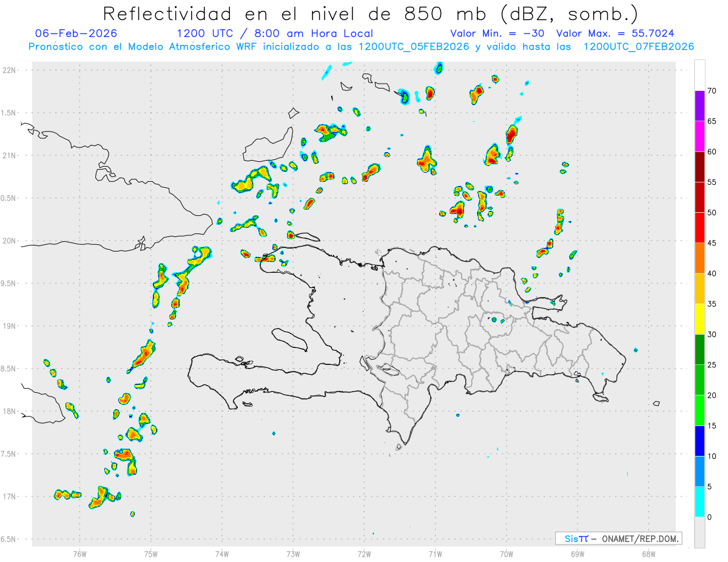Click the gold 35–40 dBZ legend swatch
The image size is (728, 562).
tap(699, 289)
